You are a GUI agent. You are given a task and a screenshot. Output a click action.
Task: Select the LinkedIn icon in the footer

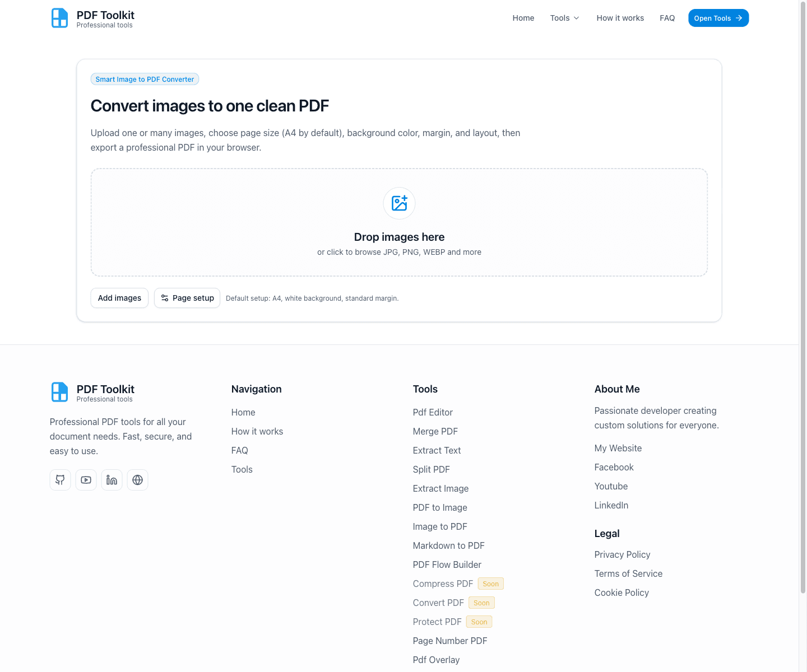point(112,480)
